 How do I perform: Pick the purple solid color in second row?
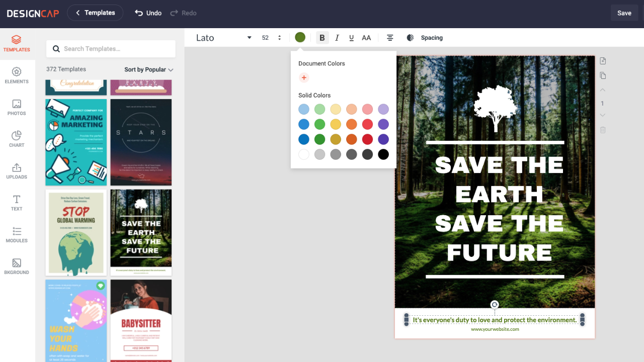pyautogui.click(x=383, y=124)
